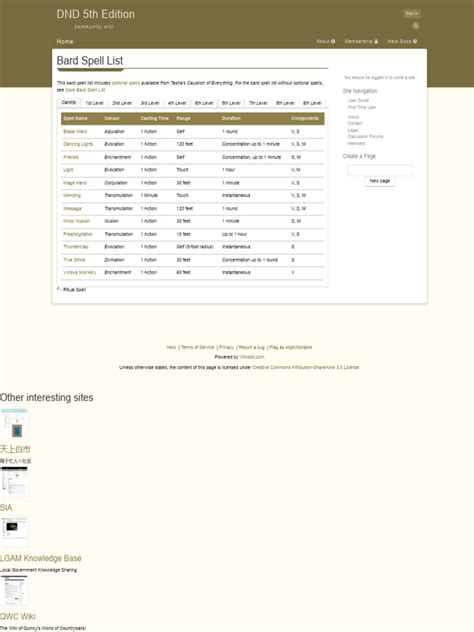This screenshot has width=474, height=632.
Task: Open the LGAM Knowledge Base site link
Action: click(x=41, y=558)
